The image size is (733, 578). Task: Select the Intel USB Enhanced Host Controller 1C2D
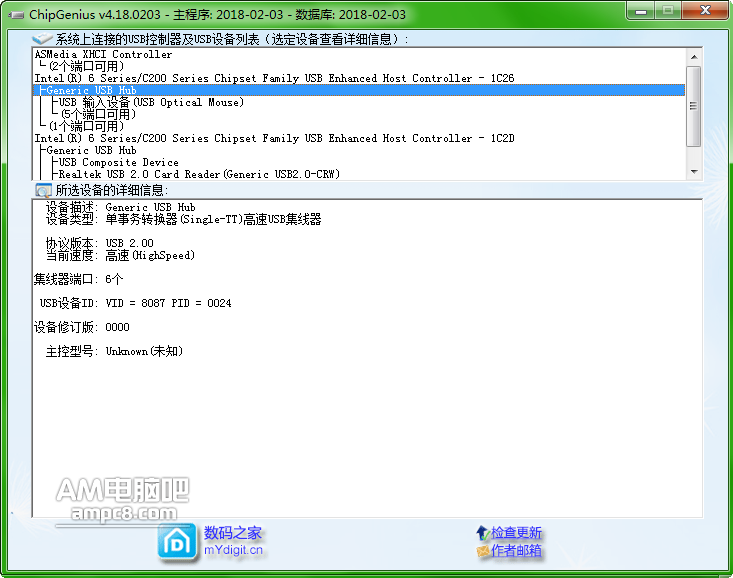pyautogui.click(x=274, y=138)
